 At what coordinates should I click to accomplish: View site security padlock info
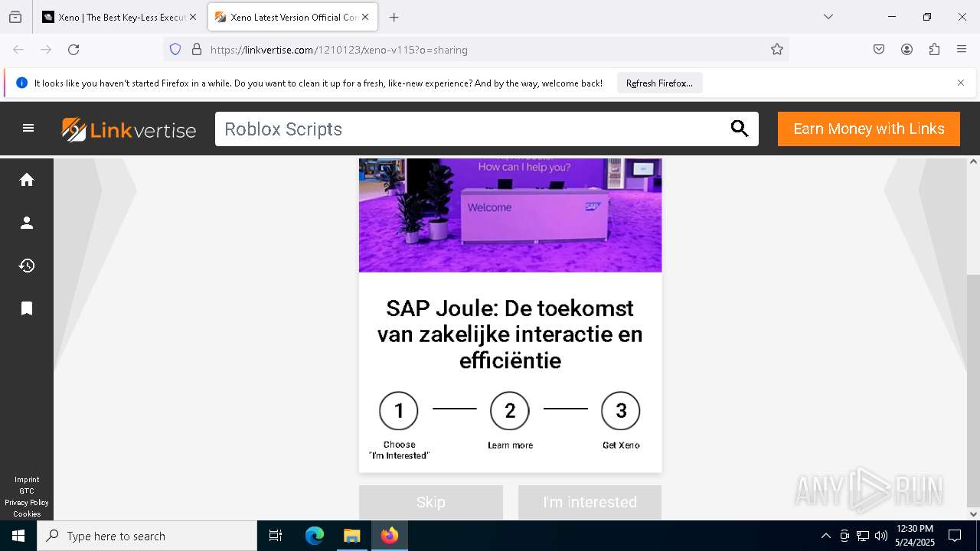pyautogui.click(x=197, y=50)
